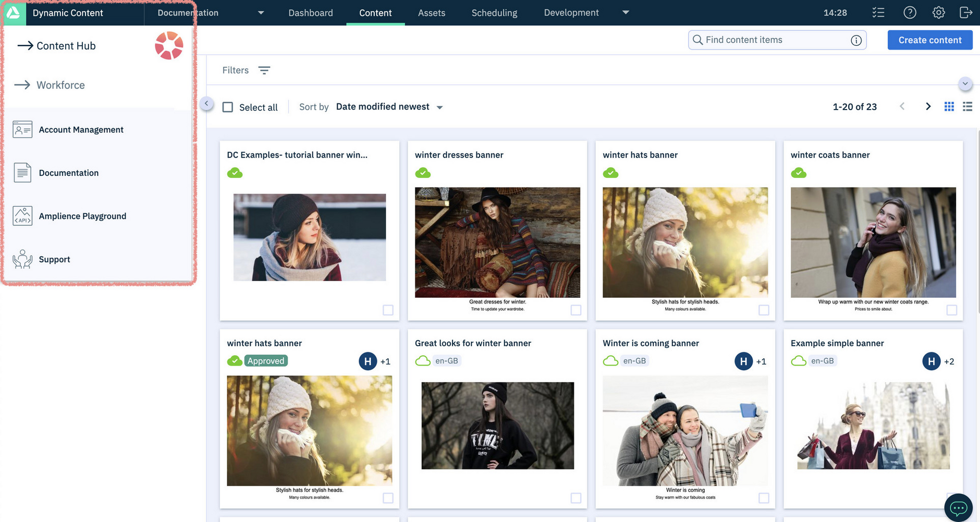Open the Support section in sidebar
The image size is (980, 522).
tap(54, 259)
